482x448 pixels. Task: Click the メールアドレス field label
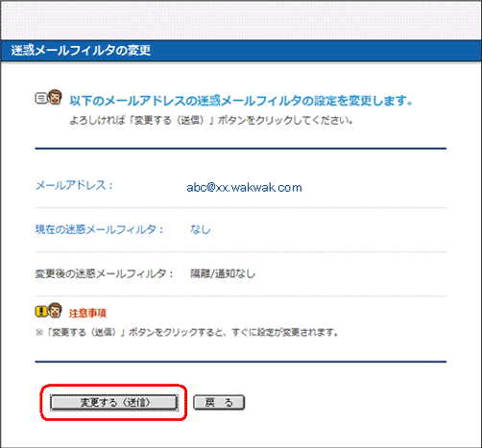coord(74,185)
